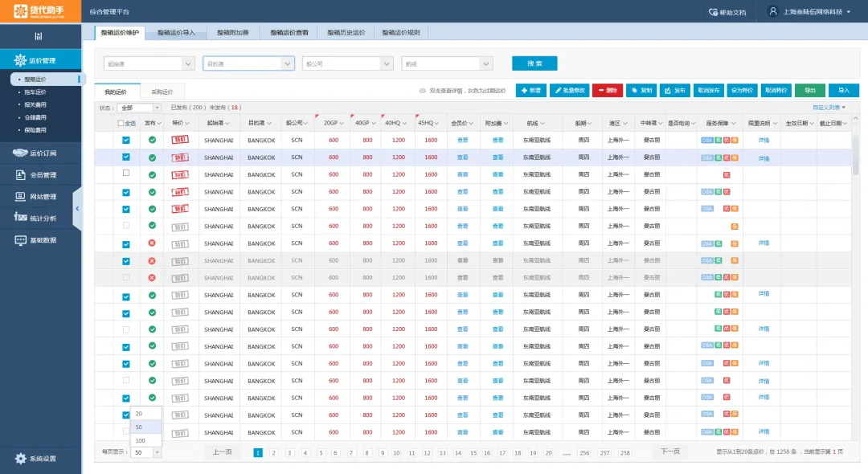Image resolution: width=868 pixels, height=474 pixels.
Task: Open 详情 link in the first row
Action: point(764,141)
